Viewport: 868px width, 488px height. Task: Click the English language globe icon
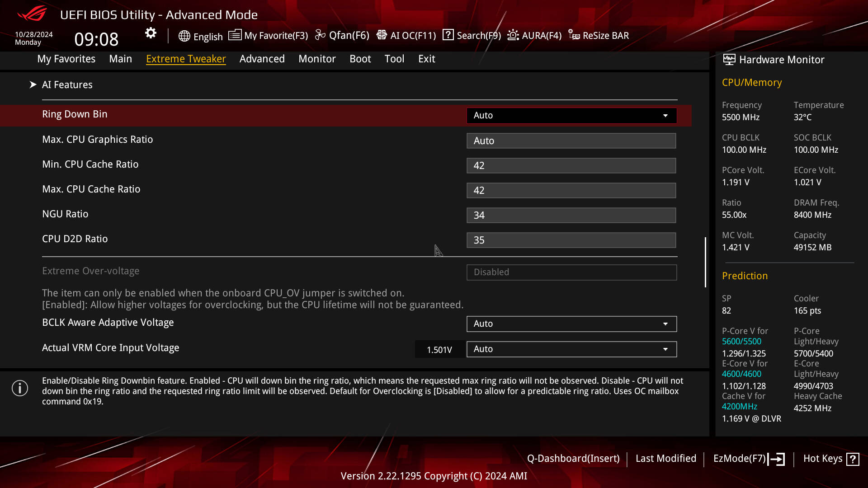pyautogui.click(x=184, y=36)
